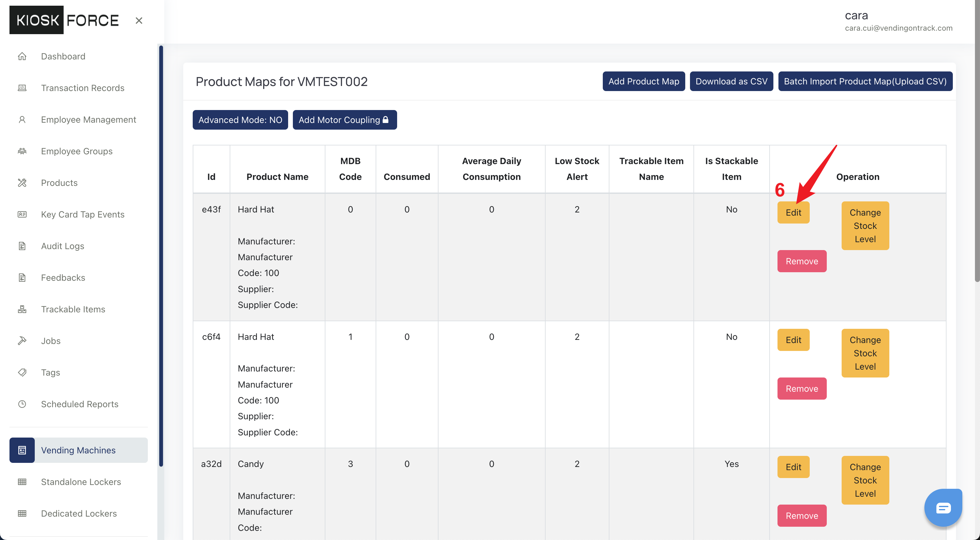Close the sidebar with the X icon
This screenshot has height=540, width=980.
coord(139,21)
